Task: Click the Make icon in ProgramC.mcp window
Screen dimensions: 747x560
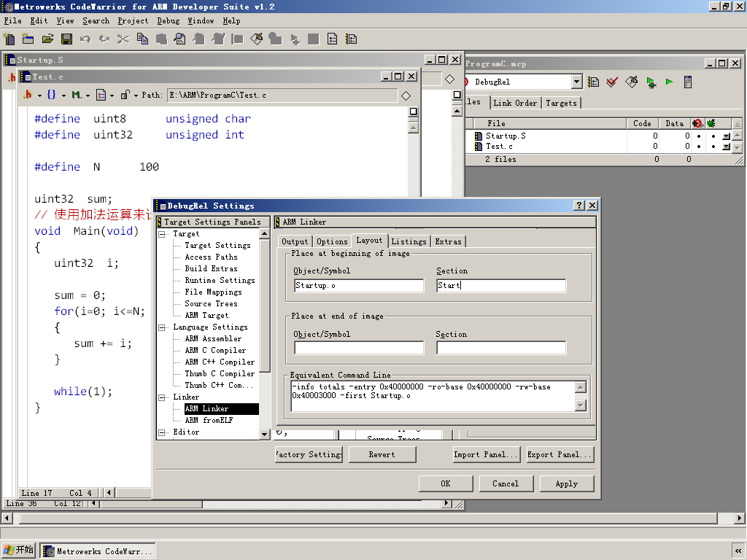Action: pyautogui.click(x=631, y=82)
